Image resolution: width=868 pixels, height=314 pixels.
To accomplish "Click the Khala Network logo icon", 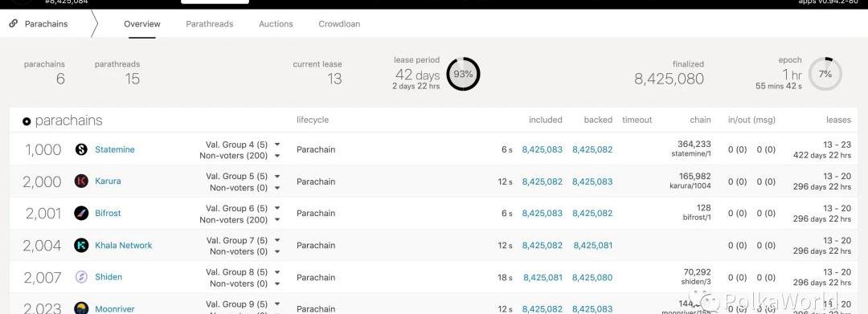I will click(81, 245).
